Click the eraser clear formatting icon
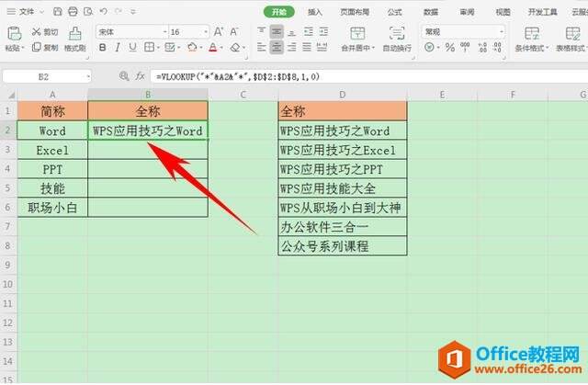 [x=235, y=48]
